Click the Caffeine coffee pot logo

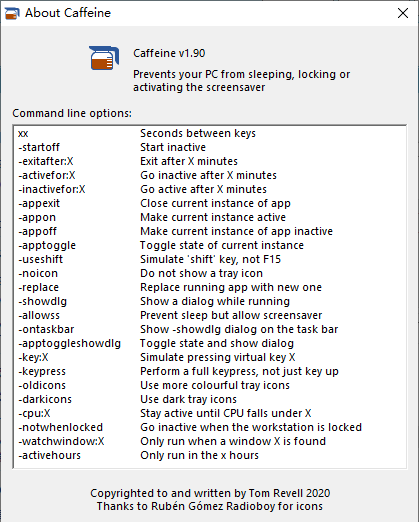104,58
